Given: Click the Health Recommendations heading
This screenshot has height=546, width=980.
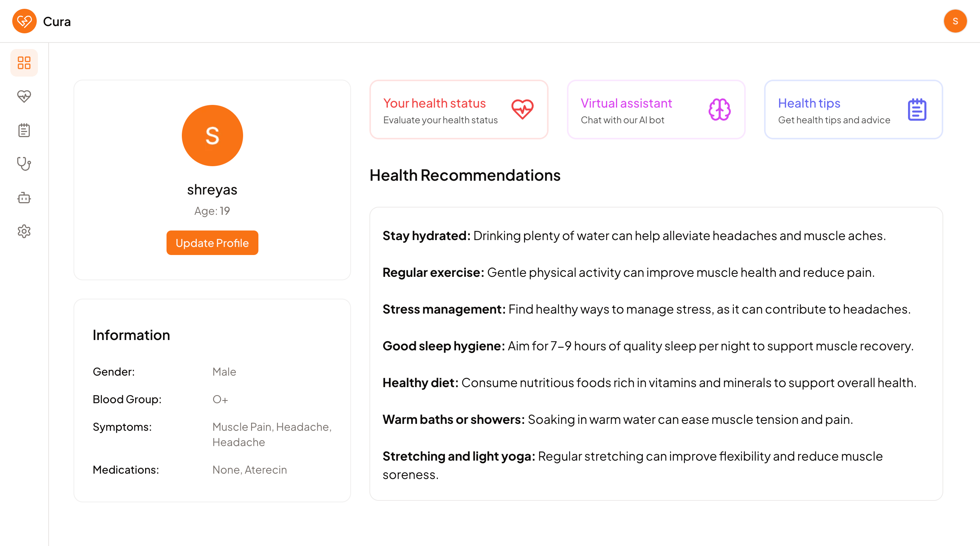Looking at the screenshot, I should 465,175.
